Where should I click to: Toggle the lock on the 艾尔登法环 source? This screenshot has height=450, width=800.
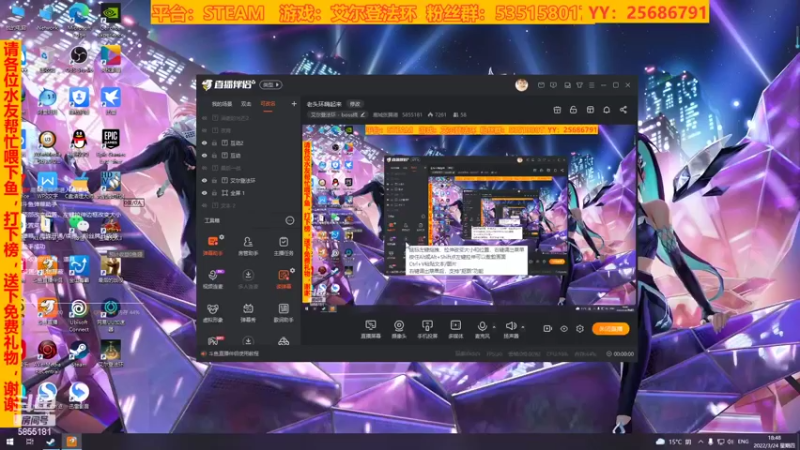214,181
